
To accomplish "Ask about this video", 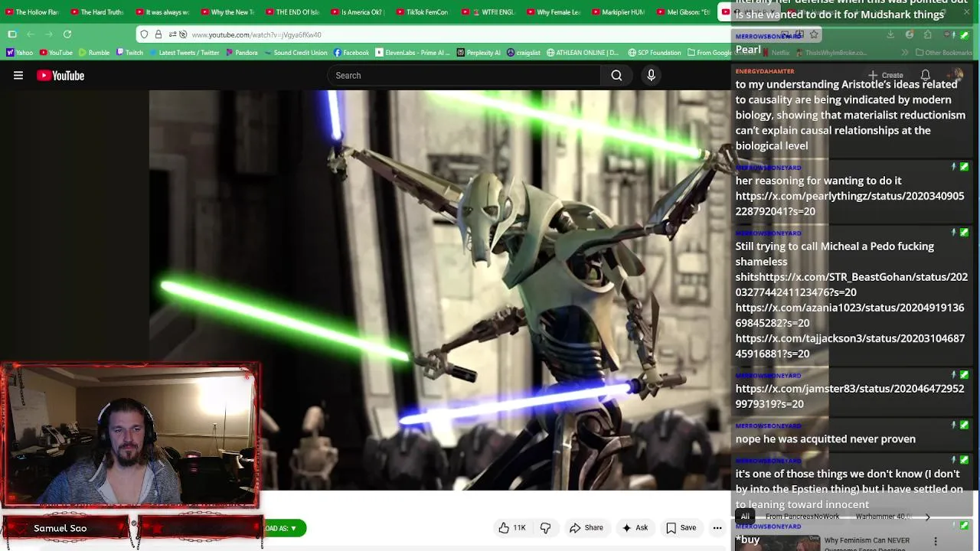I will click(x=635, y=528).
